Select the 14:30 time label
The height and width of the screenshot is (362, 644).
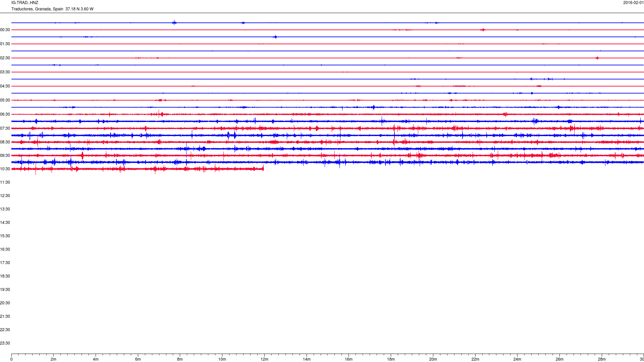[x=5, y=223]
